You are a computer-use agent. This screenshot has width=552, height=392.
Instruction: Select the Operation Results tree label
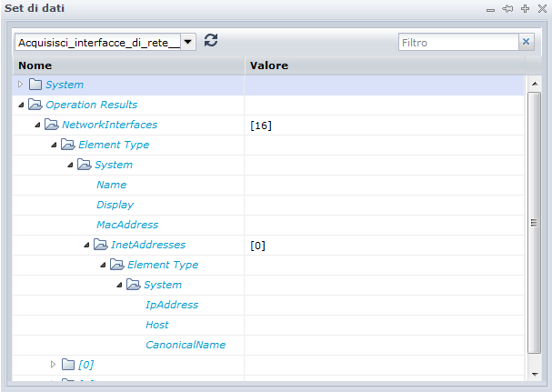[92, 105]
